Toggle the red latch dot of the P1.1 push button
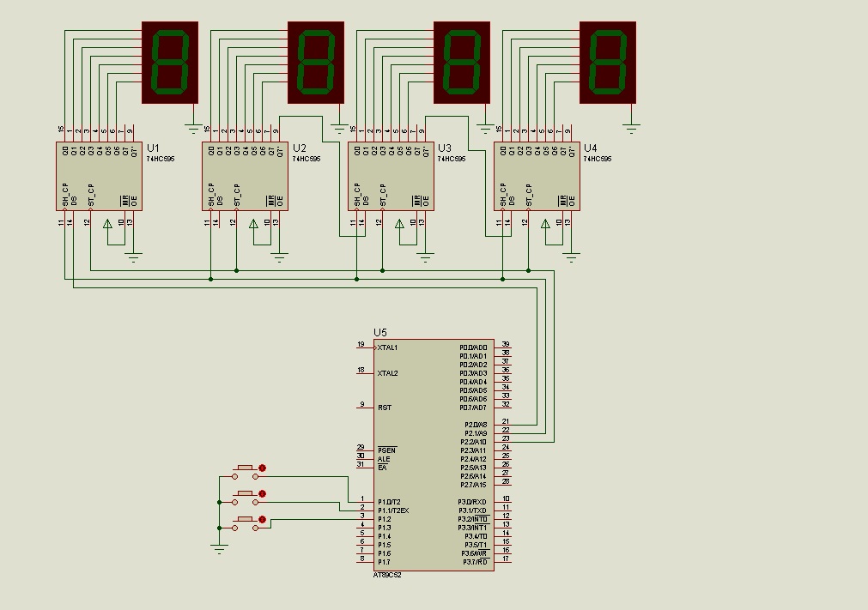The height and width of the screenshot is (610, 868). [x=263, y=493]
